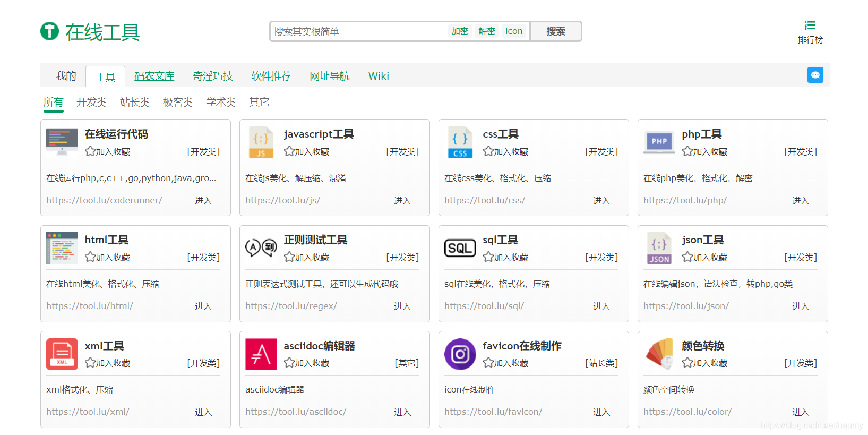Open the https://tool.lu/json/ link
The height and width of the screenshot is (435, 868).
pos(686,306)
